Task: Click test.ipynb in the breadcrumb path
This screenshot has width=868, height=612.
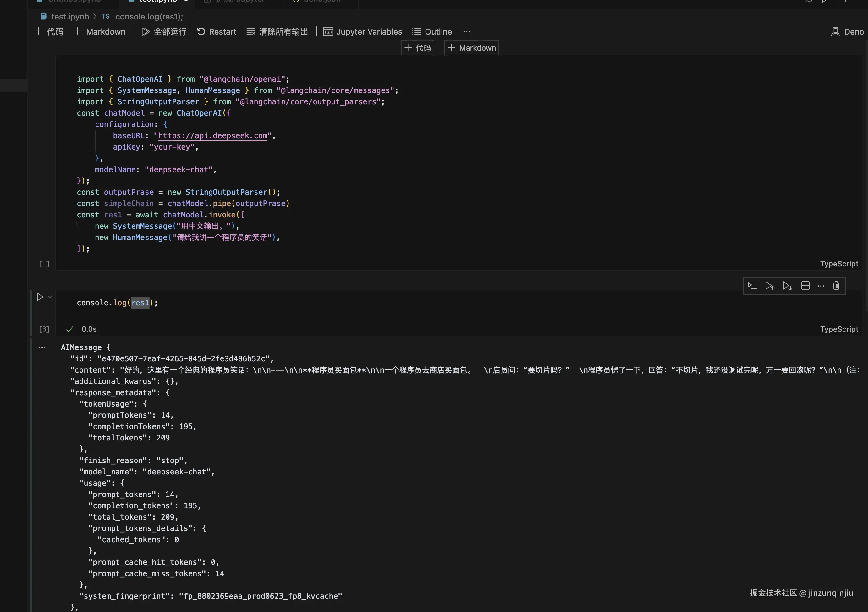Action: [70, 17]
